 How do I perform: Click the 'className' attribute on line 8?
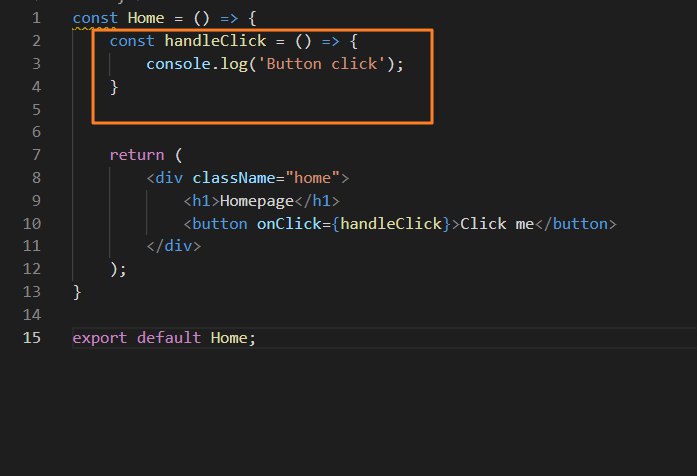point(234,178)
